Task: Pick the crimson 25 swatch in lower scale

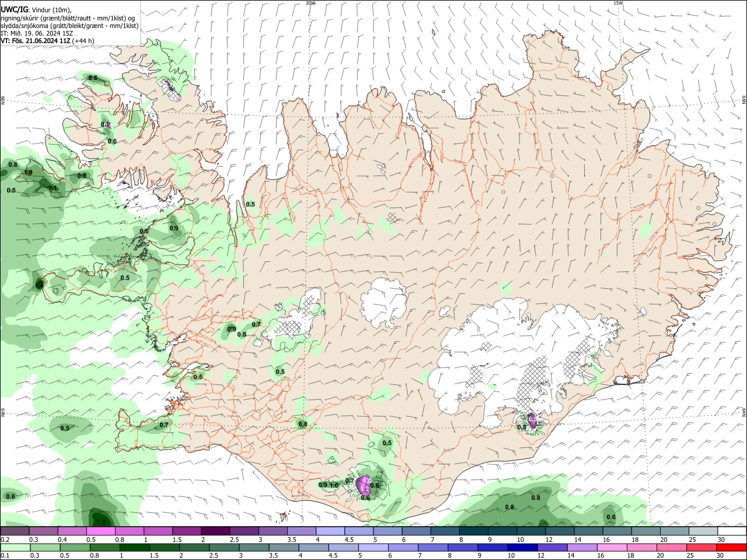Action: 701,547
